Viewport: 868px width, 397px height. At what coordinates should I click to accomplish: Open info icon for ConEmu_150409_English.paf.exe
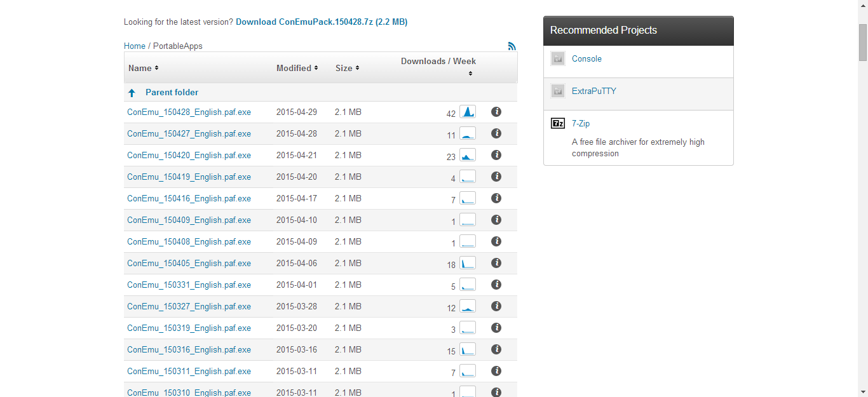coord(496,220)
